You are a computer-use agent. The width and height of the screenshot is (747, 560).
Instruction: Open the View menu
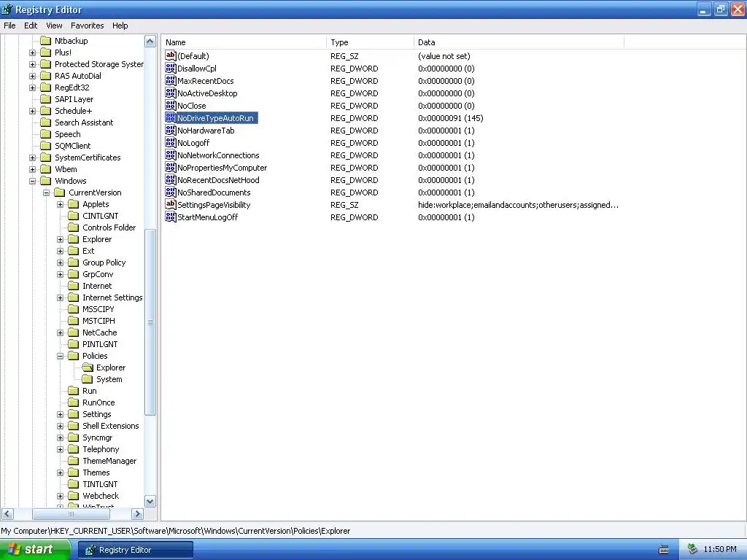pyautogui.click(x=54, y=26)
